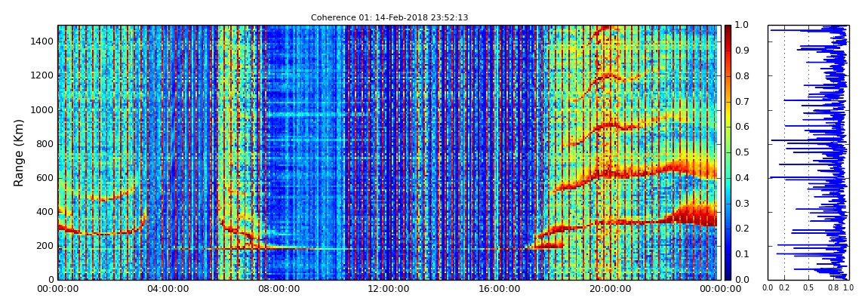Click the 16:00:00 time axis label
This screenshot has height=307, width=868.
click(x=498, y=289)
